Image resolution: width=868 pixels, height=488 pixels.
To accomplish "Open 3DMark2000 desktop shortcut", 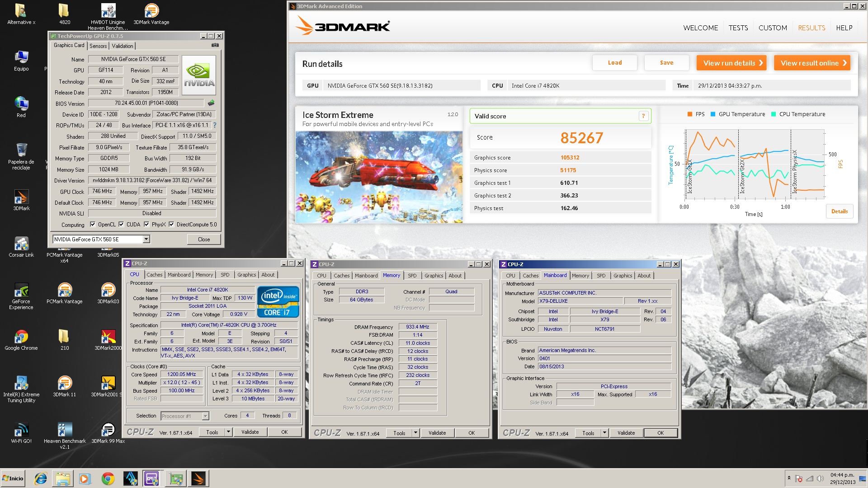I will 108,340.
